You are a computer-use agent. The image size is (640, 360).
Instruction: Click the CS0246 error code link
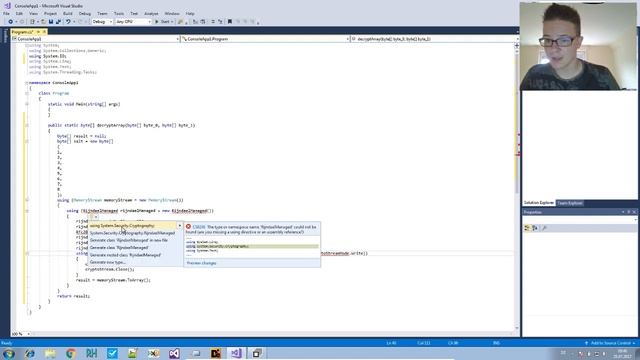(199, 227)
